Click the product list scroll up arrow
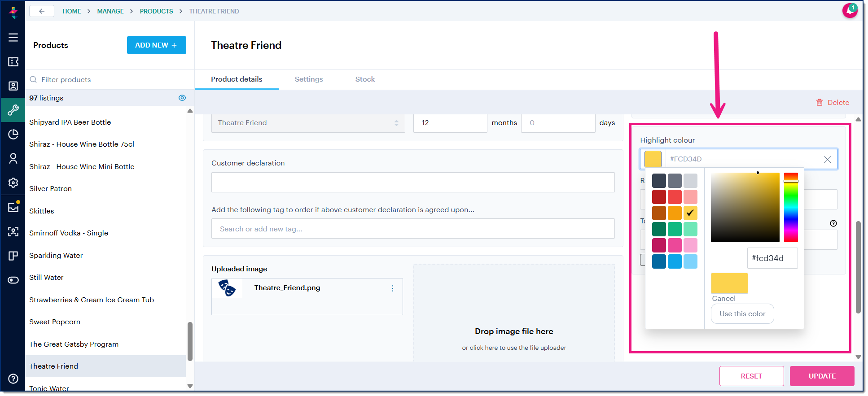 190,111
